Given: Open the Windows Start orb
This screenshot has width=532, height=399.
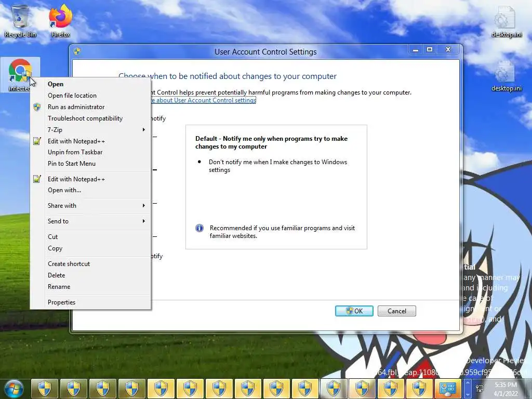Looking at the screenshot, I should pyautogui.click(x=14, y=389).
